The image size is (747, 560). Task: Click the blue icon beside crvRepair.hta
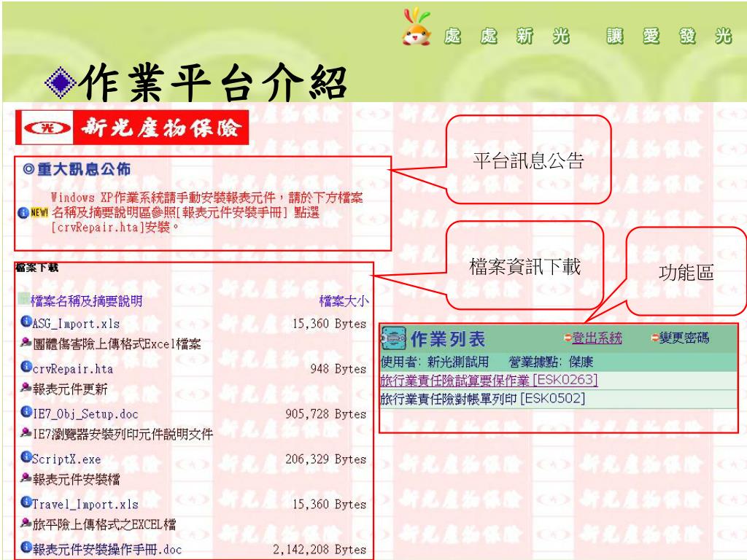tap(26, 367)
